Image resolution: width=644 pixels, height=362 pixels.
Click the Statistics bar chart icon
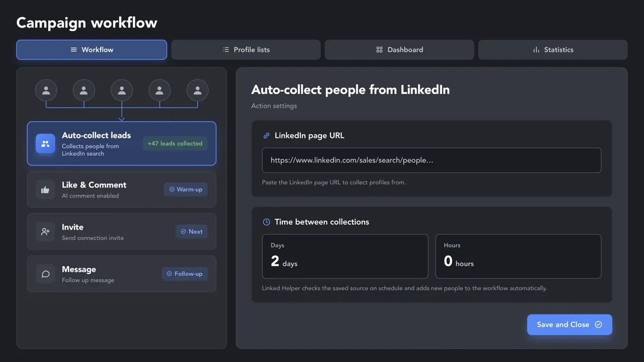pos(536,50)
